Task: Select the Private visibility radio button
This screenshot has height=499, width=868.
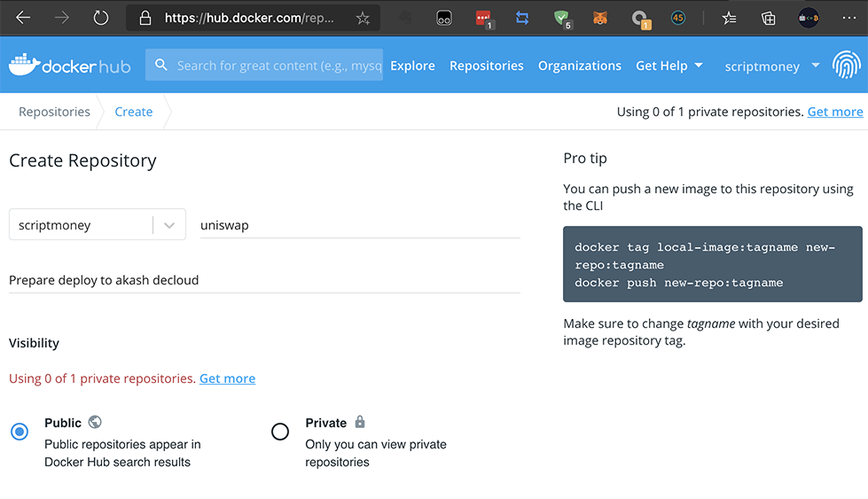Action: (x=280, y=432)
